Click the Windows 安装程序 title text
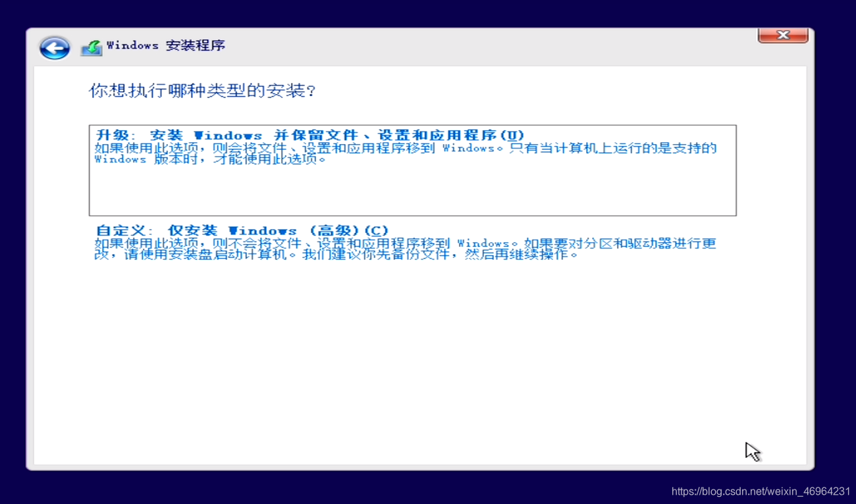This screenshot has height=504, width=856. point(166,45)
